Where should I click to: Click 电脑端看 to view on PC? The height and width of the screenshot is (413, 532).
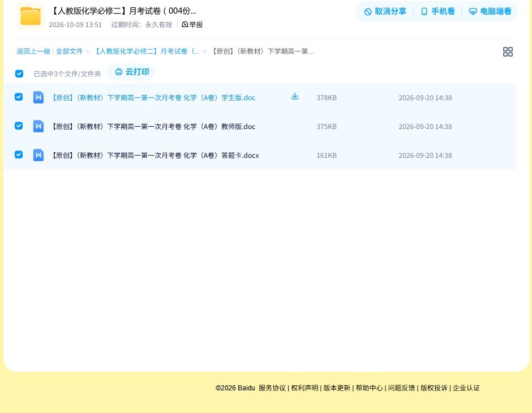click(x=490, y=11)
